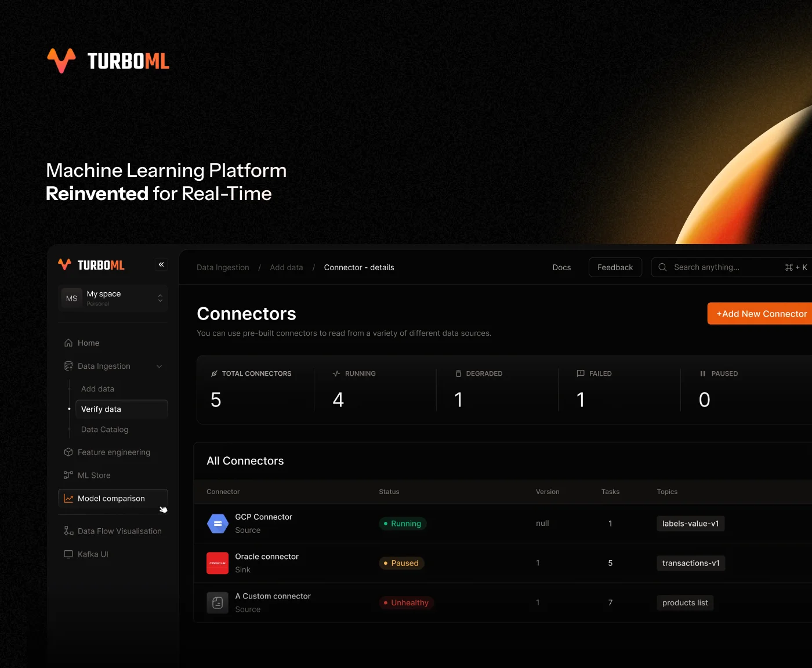The width and height of the screenshot is (812, 668).
Task: Click the Total Connectors plug icon
Action: (x=215, y=373)
